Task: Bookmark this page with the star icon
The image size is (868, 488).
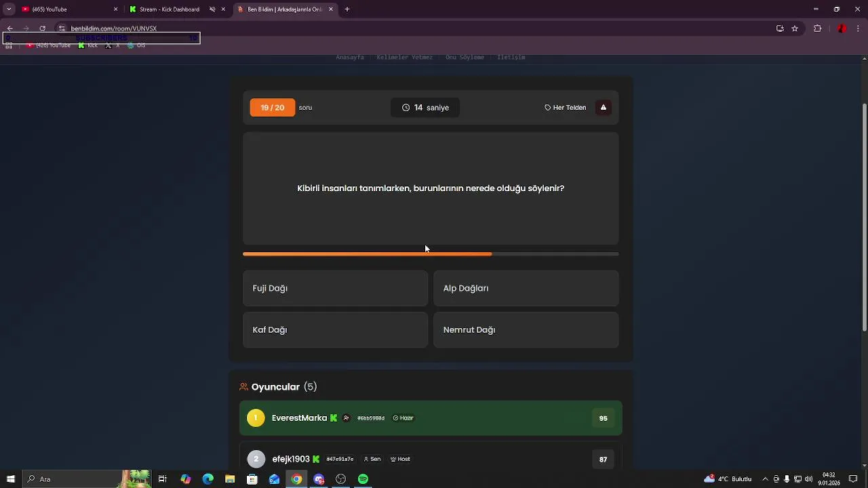Action: point(795,28)
